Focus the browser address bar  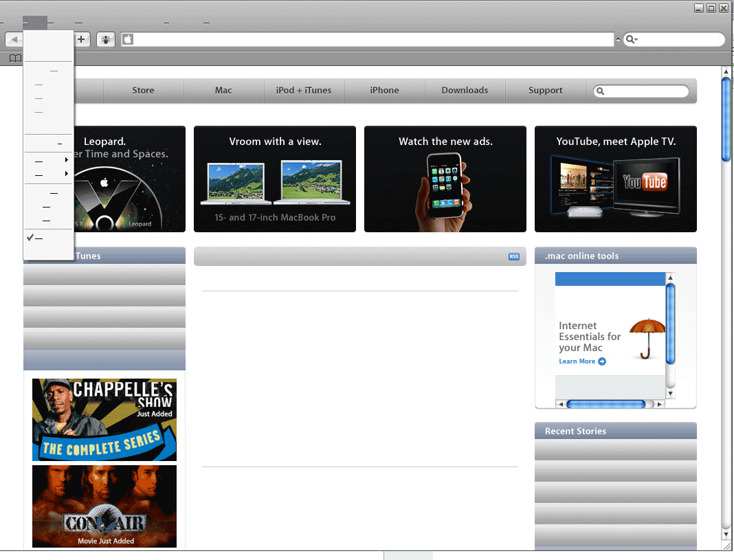368,39
